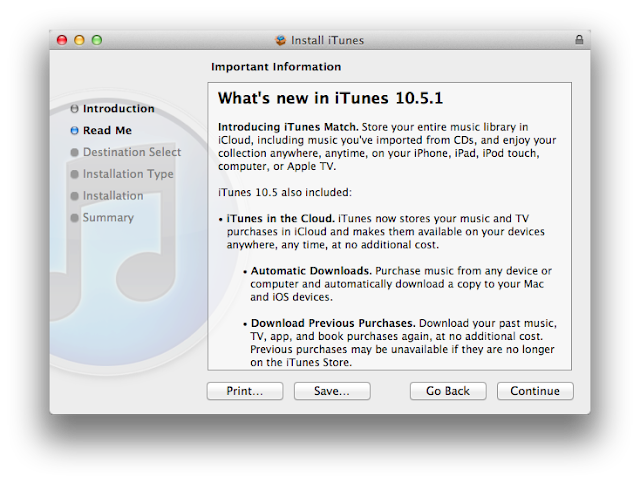Image resolution: width=640 pixels, height=483 pixels.
Task: Click the 'iTunes 10.5 also included:' line
Action: pos(284,192)
